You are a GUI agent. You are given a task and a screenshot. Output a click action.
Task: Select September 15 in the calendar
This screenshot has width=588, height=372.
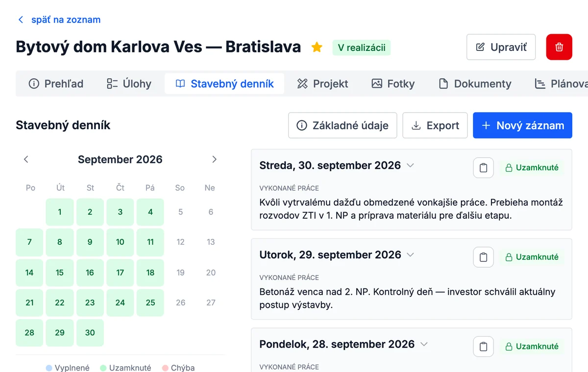tap(60, 273)
